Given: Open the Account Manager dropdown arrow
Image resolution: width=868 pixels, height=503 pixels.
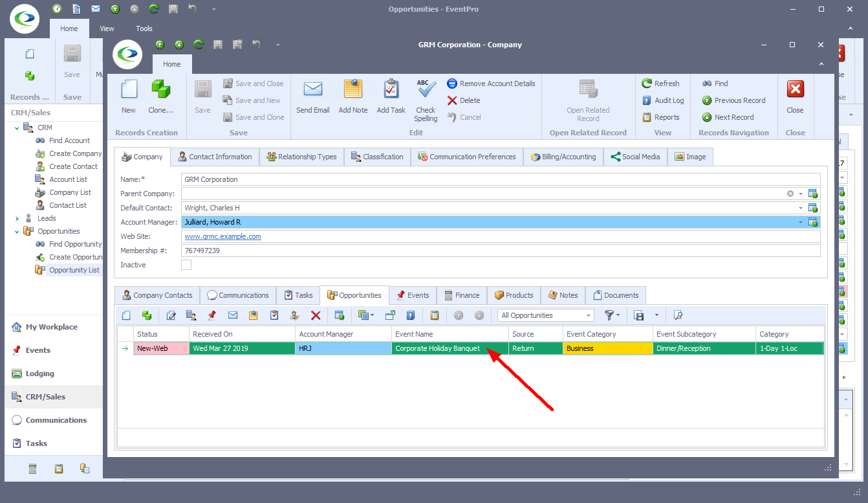Looking at the screenshot, I should (801, 223).
